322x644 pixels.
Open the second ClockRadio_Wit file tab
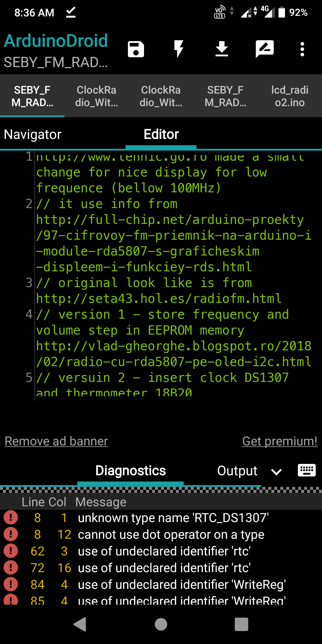point(161,96)
